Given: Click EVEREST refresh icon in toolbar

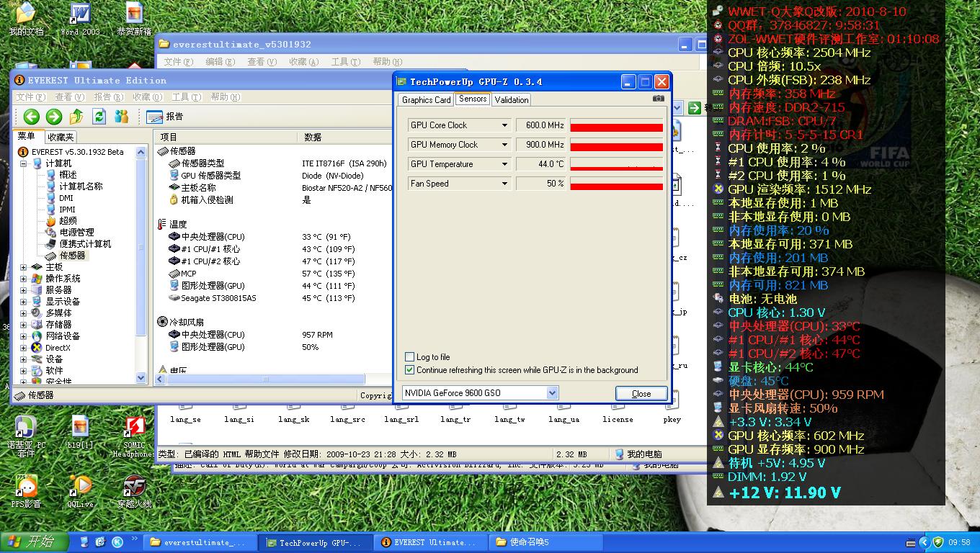Looking at the screenshot, I should point(99,117).
